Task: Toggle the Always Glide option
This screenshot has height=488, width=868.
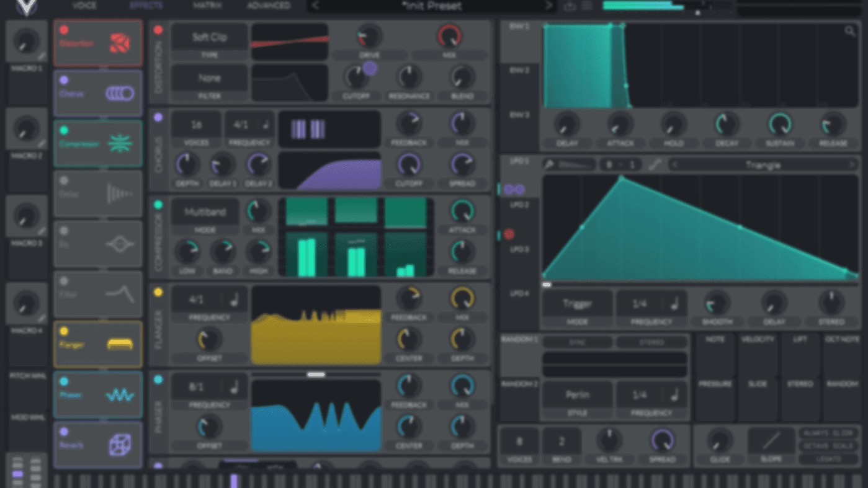Action: (828, 433)
